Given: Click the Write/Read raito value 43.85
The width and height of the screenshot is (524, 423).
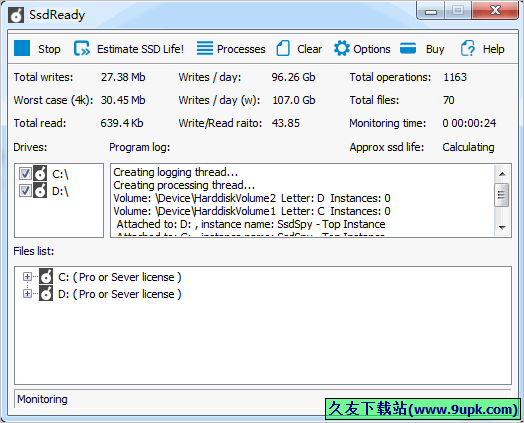Looking at the screenshot, I should [286, 123].
